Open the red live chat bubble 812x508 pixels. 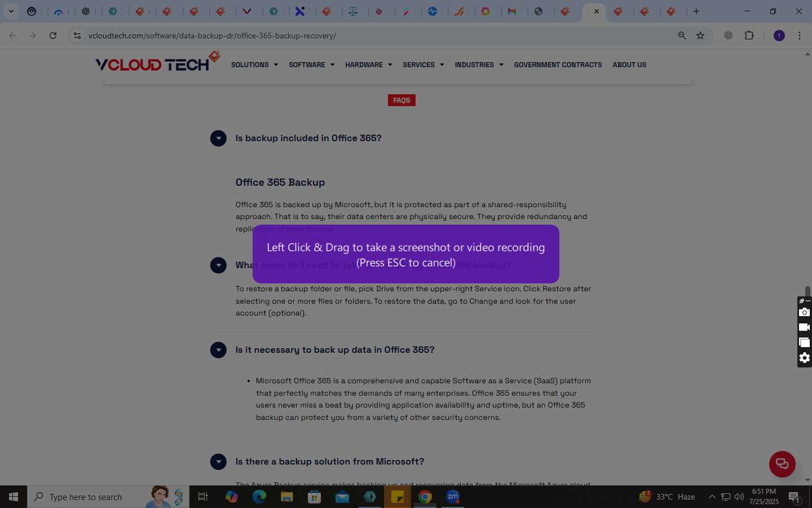[782, 464]
